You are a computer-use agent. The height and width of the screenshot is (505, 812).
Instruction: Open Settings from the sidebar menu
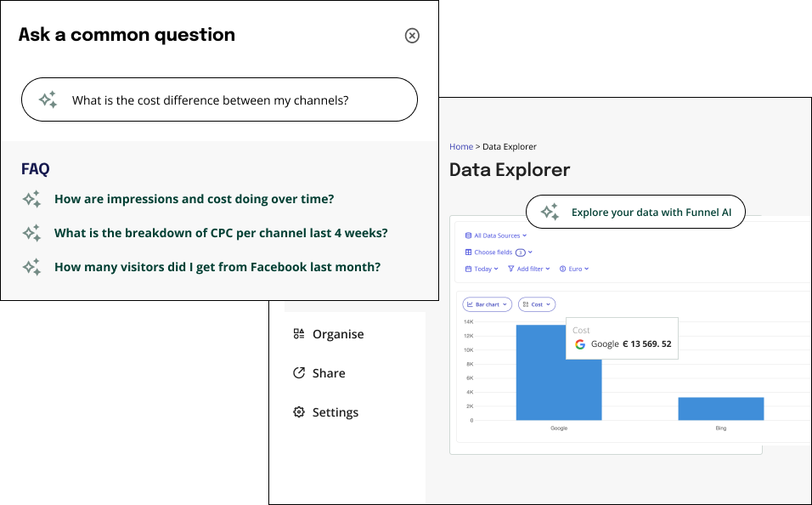click(x=336, y=412)
